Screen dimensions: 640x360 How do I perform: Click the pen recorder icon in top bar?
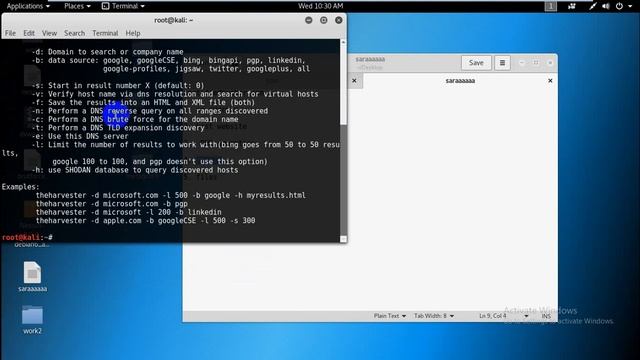pos(593,6)
